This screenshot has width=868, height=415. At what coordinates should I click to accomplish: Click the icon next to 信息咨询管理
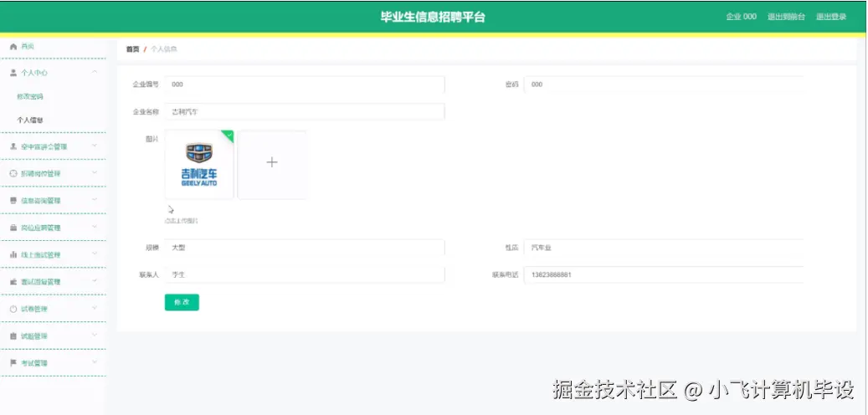click(13, 201)
